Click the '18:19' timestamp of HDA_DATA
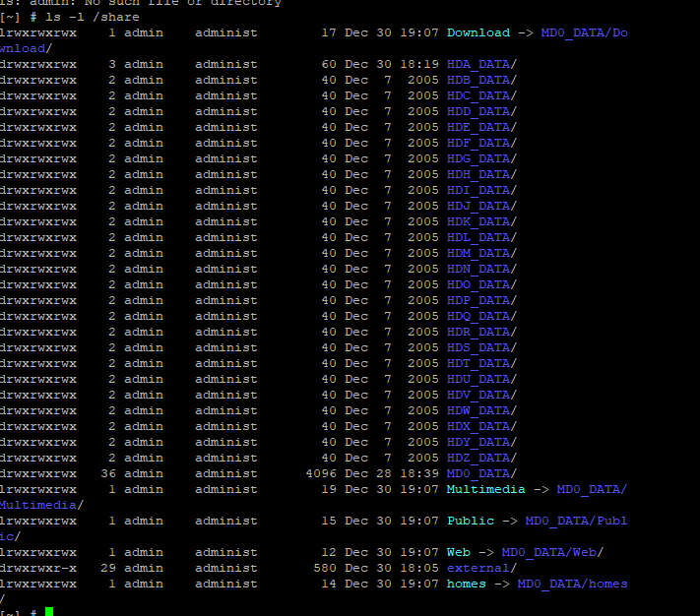700x616 pixels. [x=419, y=65]
